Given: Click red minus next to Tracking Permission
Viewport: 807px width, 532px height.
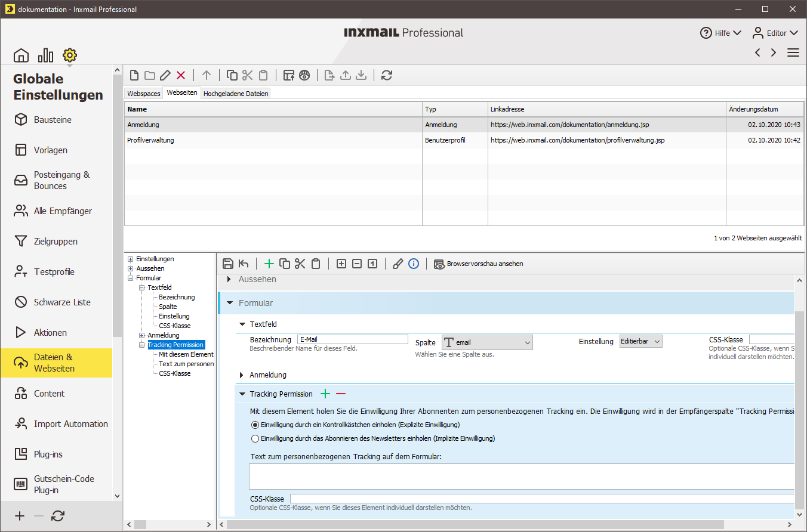Looking at the screenshot, I should click(x=341, y=394).
